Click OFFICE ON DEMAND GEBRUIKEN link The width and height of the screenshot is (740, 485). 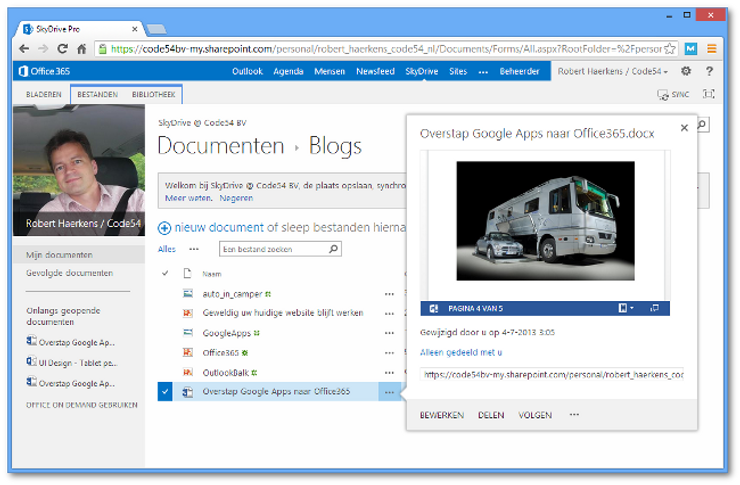tap(82, 405)
